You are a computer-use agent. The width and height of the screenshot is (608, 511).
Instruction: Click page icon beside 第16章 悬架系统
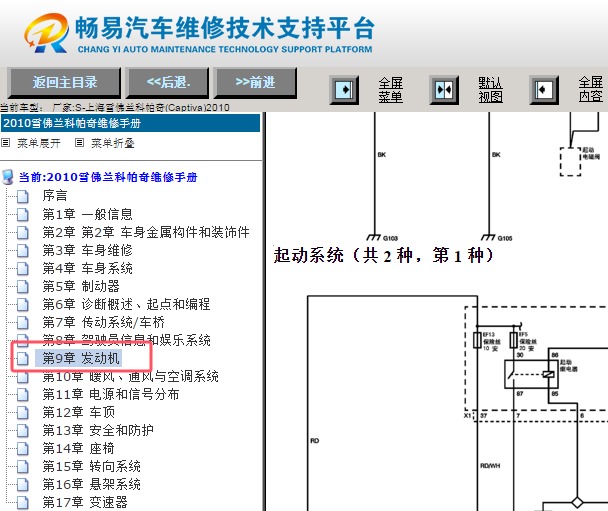pos(23,485)
